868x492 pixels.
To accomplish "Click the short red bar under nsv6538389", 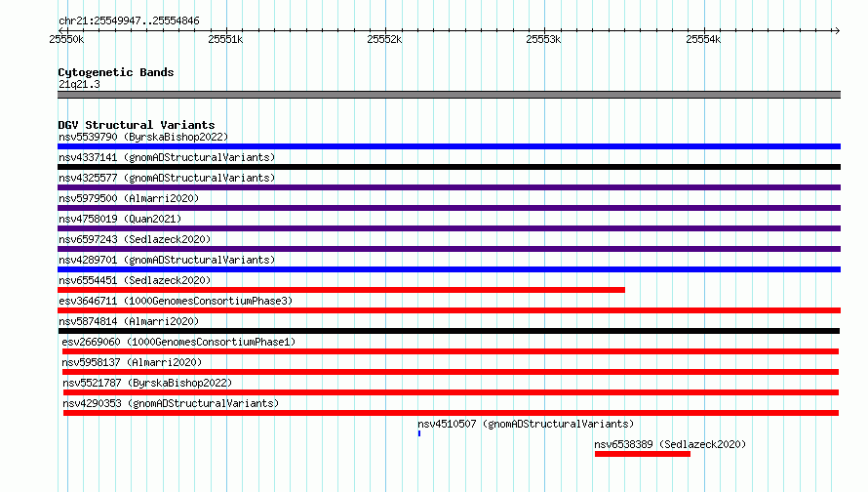I will coord(643,454).
